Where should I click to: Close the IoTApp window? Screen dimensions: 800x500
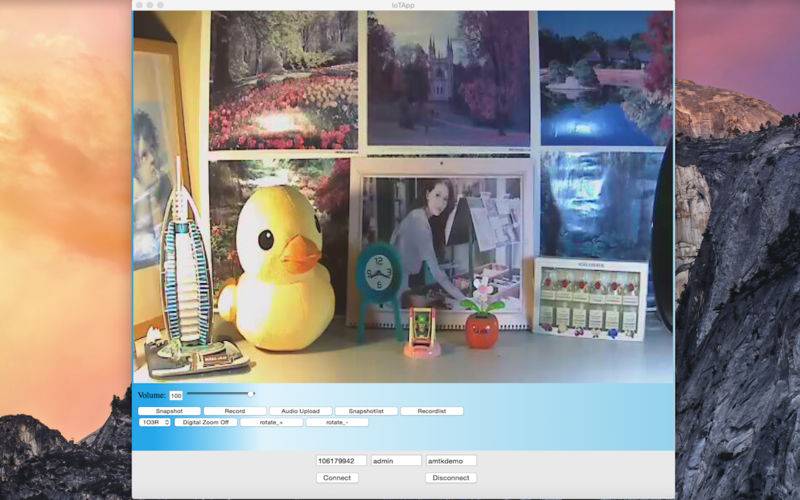point(139,5)
